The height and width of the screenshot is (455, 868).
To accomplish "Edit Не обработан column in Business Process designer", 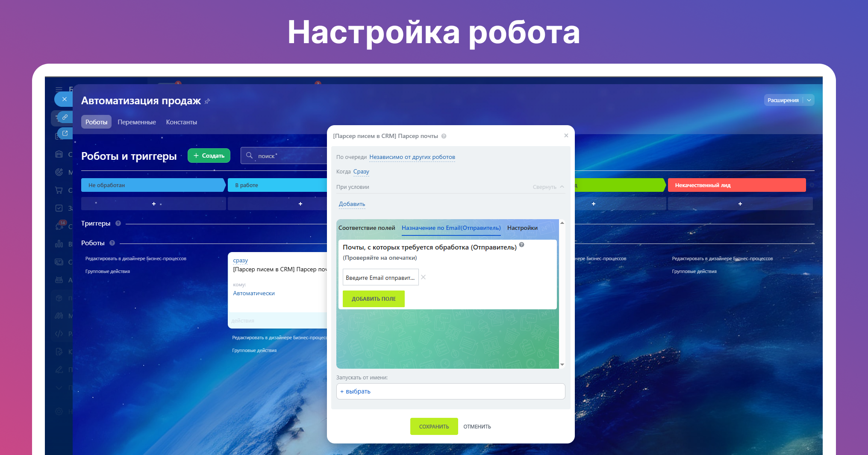I will pos(136,258).
